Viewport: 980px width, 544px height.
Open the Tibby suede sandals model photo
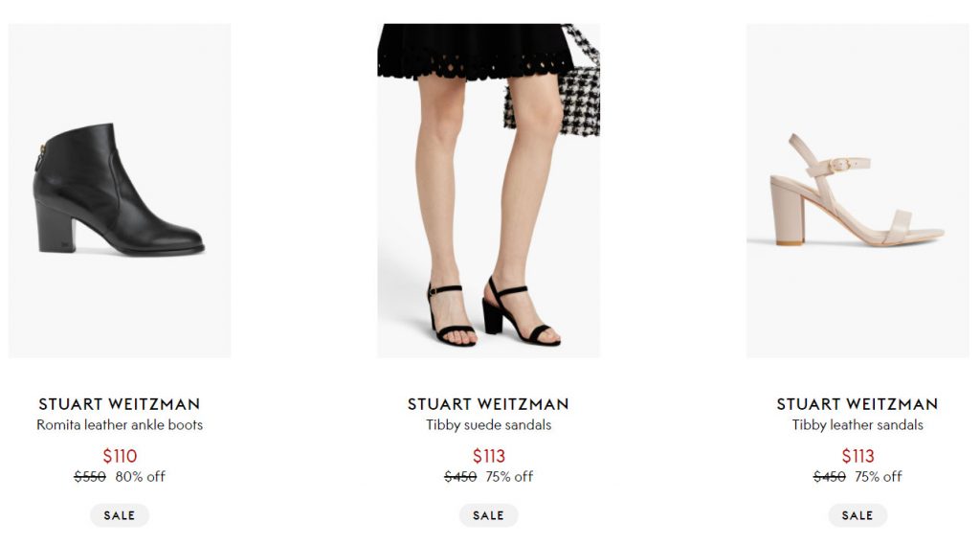pyautogui.click(x=488, y=191)
